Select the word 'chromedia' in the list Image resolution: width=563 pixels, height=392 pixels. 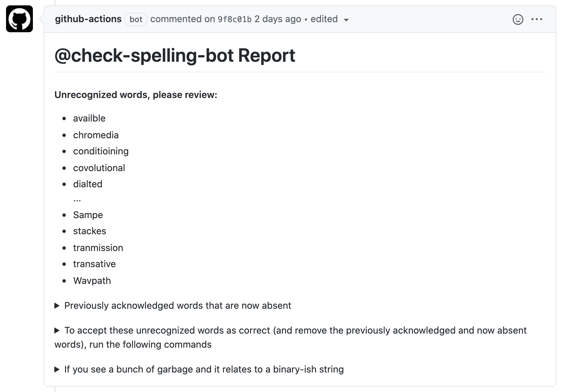pos(96,135)
